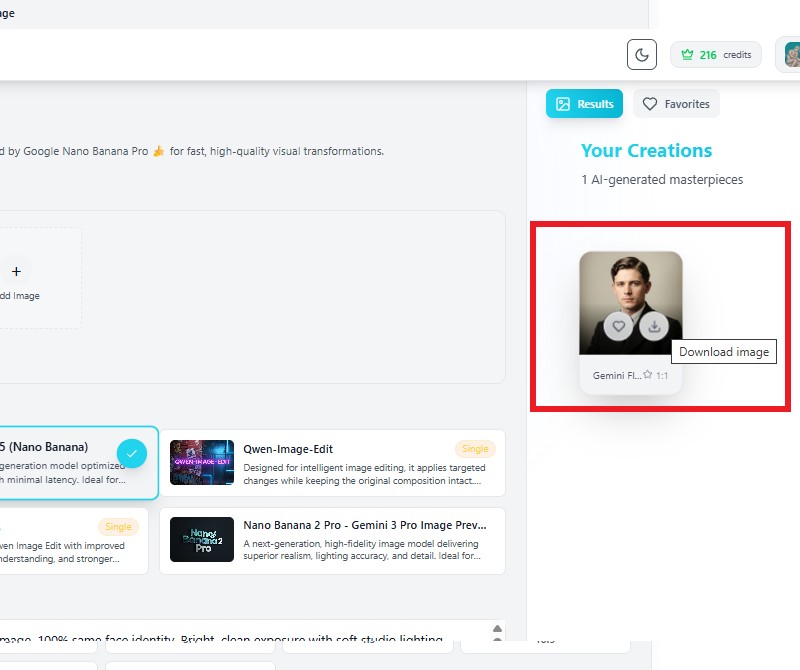Click the 'Your Creations' heading
The height and width of the screenshot is (670, 800).
[646, 151]
